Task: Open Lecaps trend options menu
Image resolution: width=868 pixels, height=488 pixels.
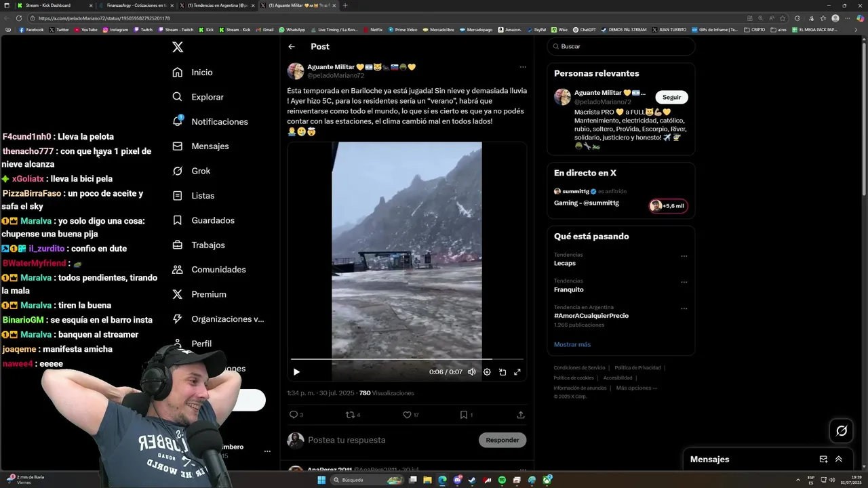Action: point(684,256)
